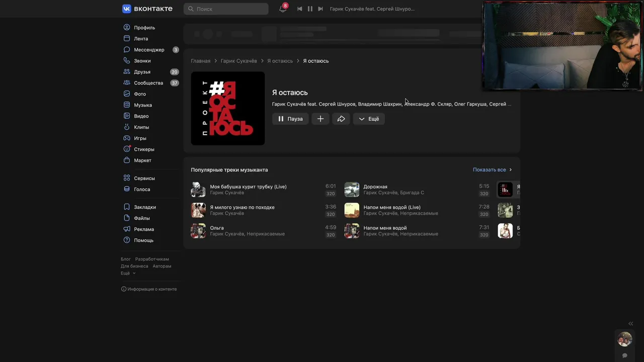Play Я милого узнаю по походке

[264, 210]
